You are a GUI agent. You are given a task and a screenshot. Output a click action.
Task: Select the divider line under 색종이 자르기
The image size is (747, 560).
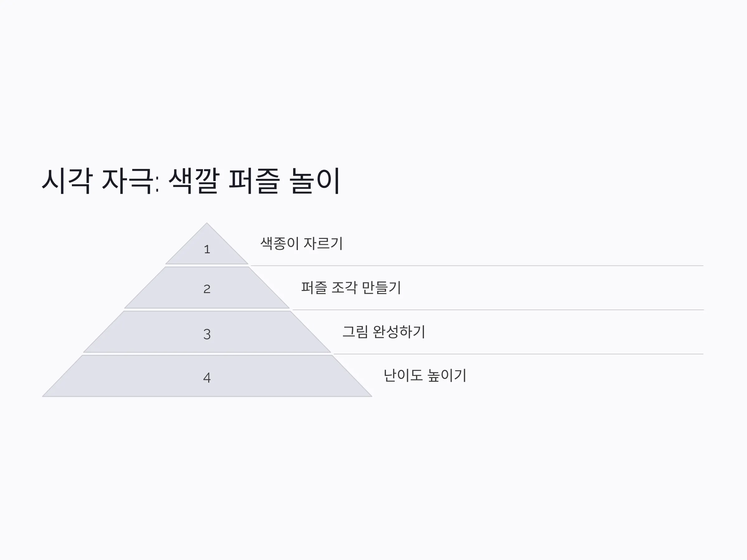pyautogui.click(x=477, y=266)
